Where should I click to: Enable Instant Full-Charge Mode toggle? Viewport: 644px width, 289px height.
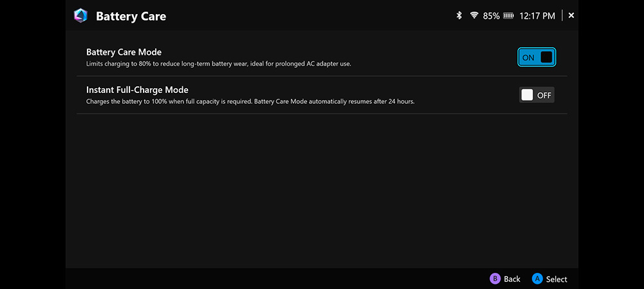pyautogui.click(x=536, y=95)
